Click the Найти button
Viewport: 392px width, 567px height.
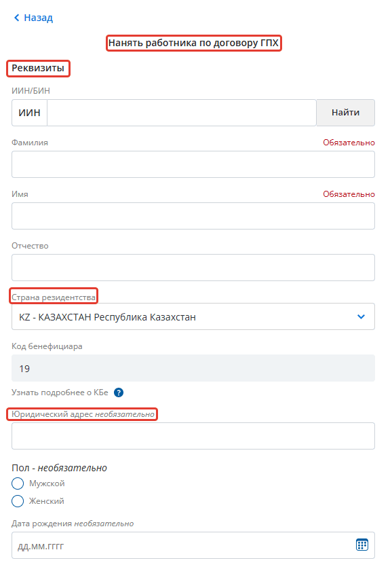pos(345,113)
